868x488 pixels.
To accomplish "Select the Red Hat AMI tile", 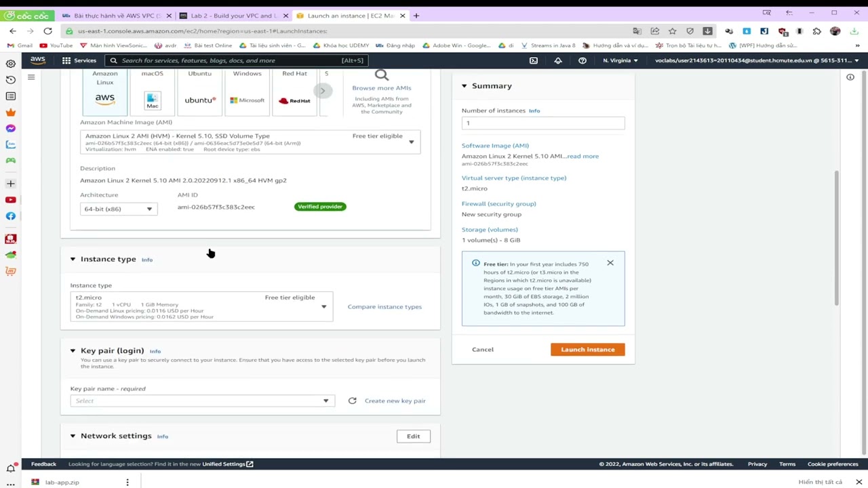I will 295,91.
